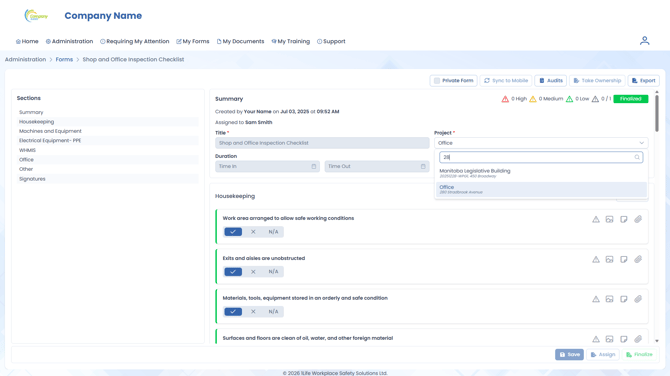
Task: Click the Low risk warning triangle
Action: pos(569,99)
